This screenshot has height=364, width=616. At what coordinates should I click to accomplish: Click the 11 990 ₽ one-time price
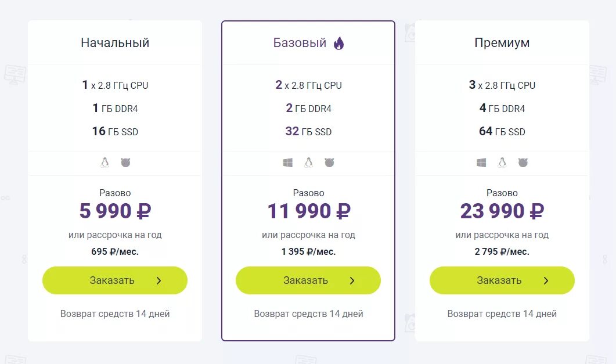tap(308, 211)
